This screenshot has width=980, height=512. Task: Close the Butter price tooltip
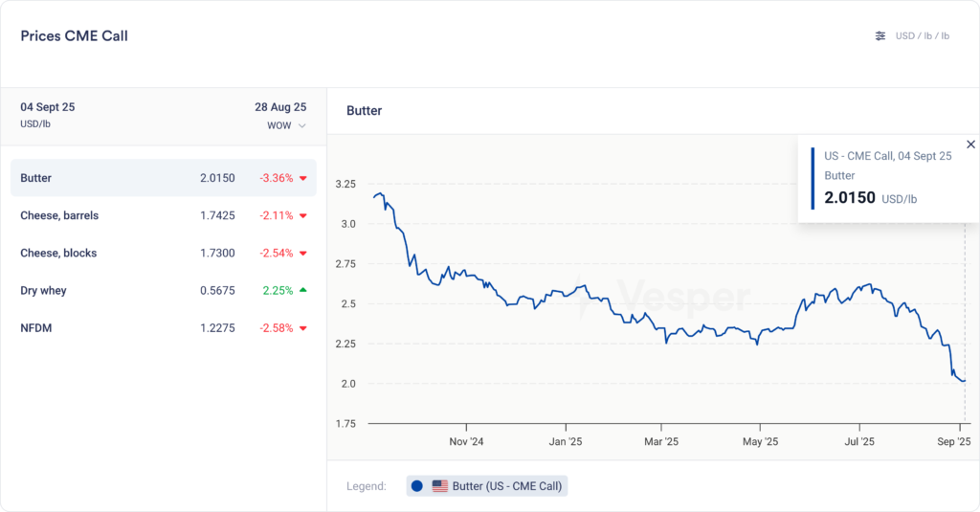[x=970, y=145]
